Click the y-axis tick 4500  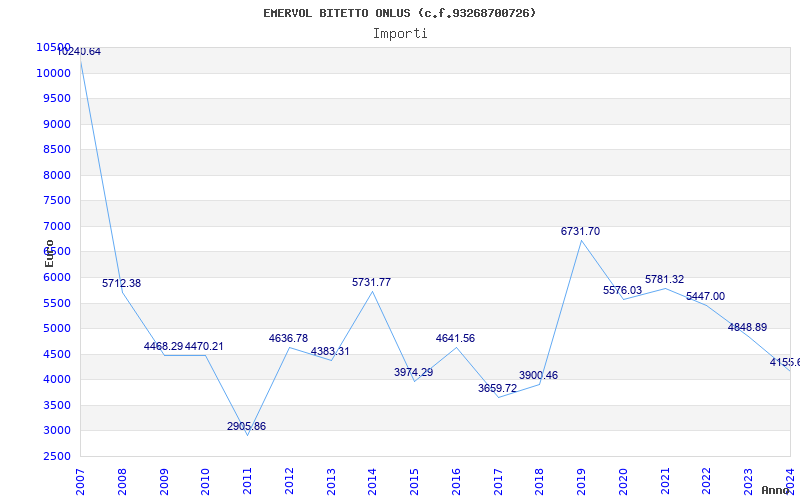[56, 354]
